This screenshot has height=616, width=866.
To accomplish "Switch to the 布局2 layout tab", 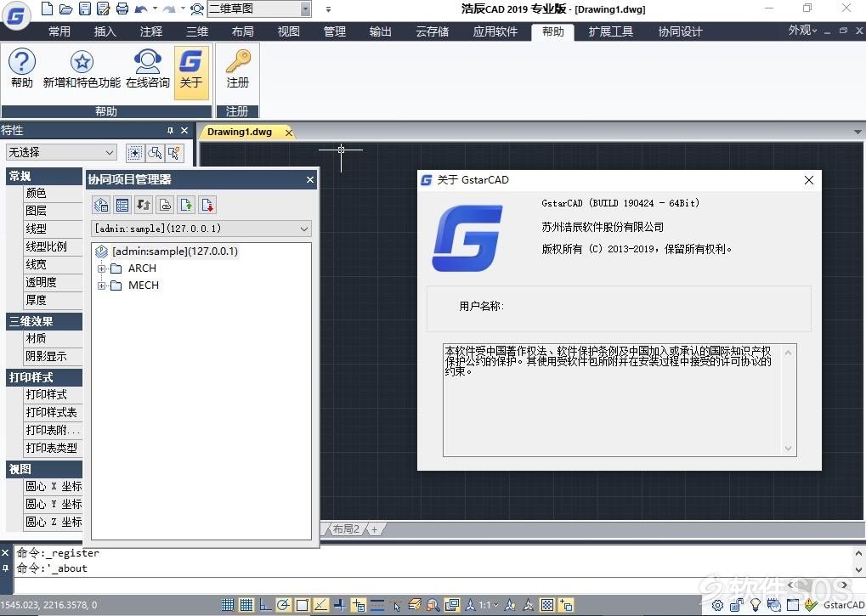I will (346, 528).
